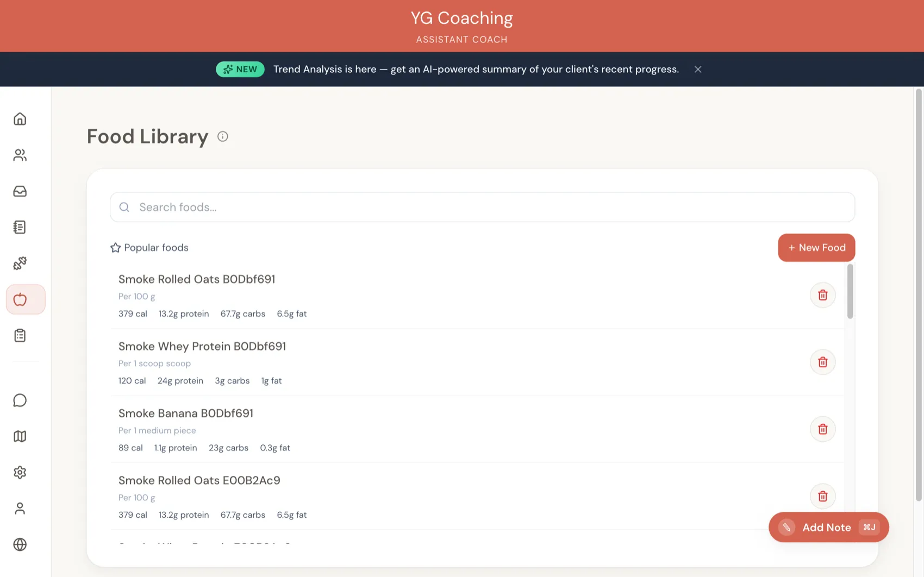Dismiss the Trend Analysis announcement banner
Screen dimensions: 924x577
(x=698, y=70)
